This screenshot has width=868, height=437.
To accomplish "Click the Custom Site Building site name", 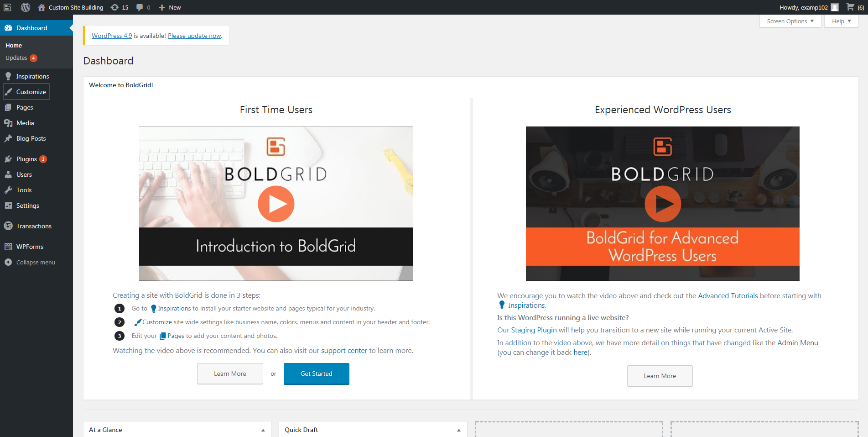I will tap(76, 7).
